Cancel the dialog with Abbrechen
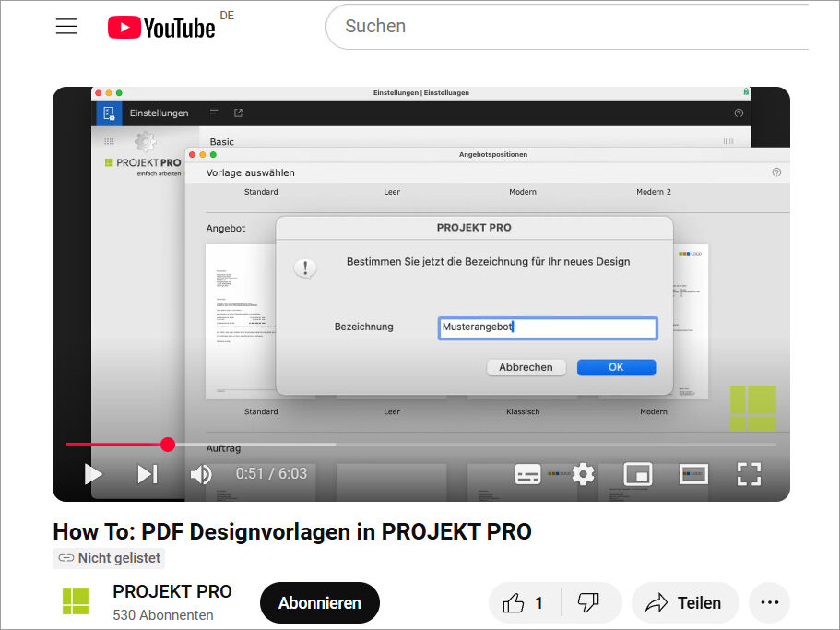The height and width of the screenshot is (630, 840). tap(526, 367)
